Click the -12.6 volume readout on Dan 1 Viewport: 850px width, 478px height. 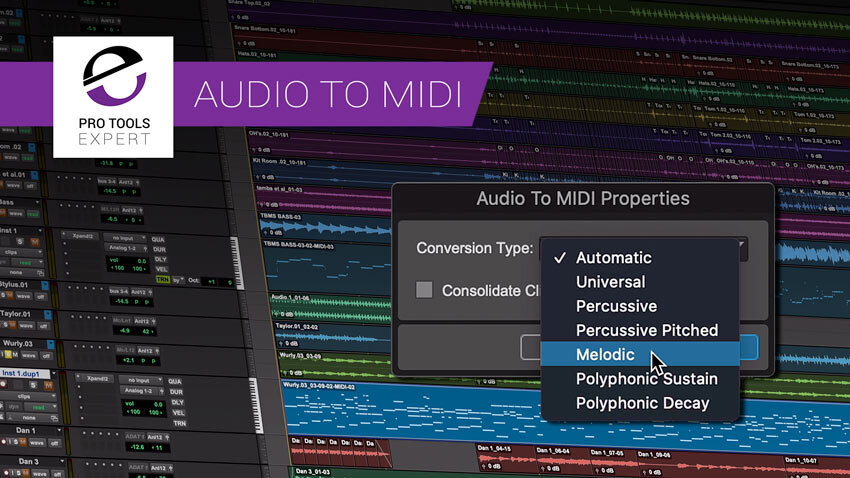point(137,447)
